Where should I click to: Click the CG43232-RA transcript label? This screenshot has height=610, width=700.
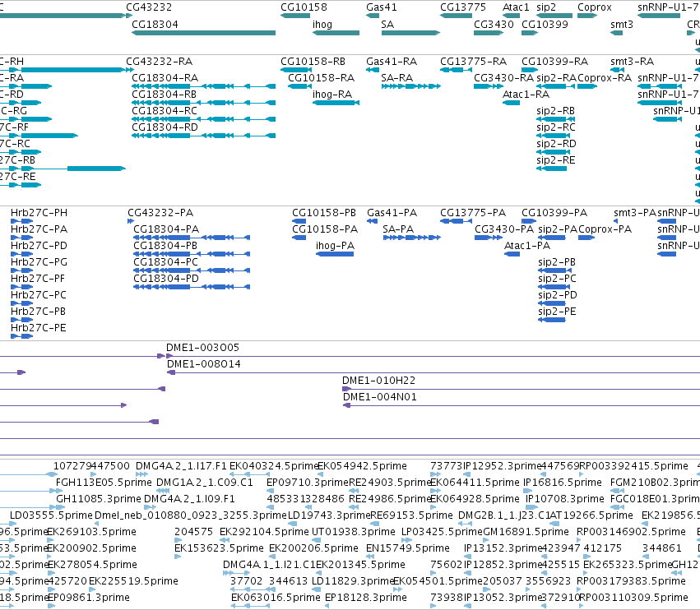160,62
